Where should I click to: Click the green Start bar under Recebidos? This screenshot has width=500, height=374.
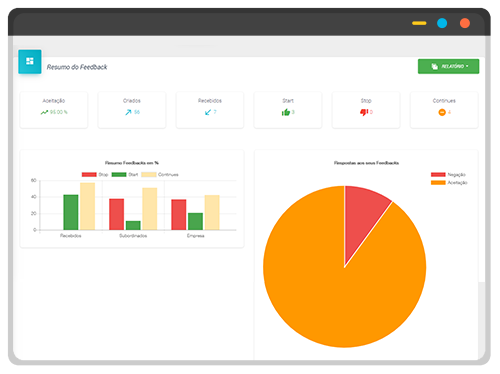pos(71,212)
